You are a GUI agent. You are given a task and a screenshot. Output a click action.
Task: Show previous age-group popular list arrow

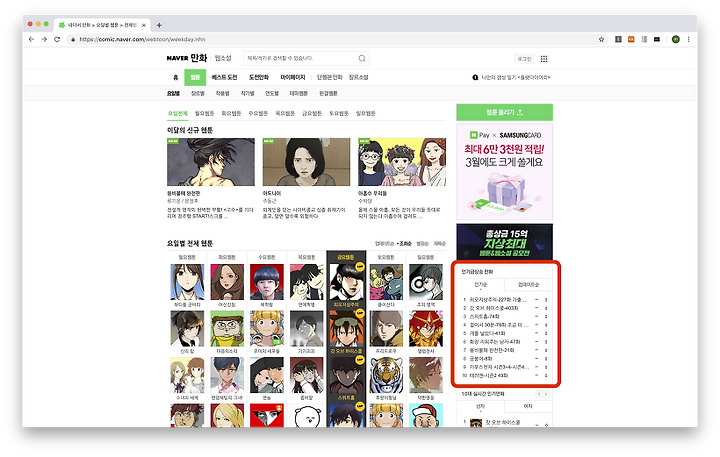click(x=540, y=394)
